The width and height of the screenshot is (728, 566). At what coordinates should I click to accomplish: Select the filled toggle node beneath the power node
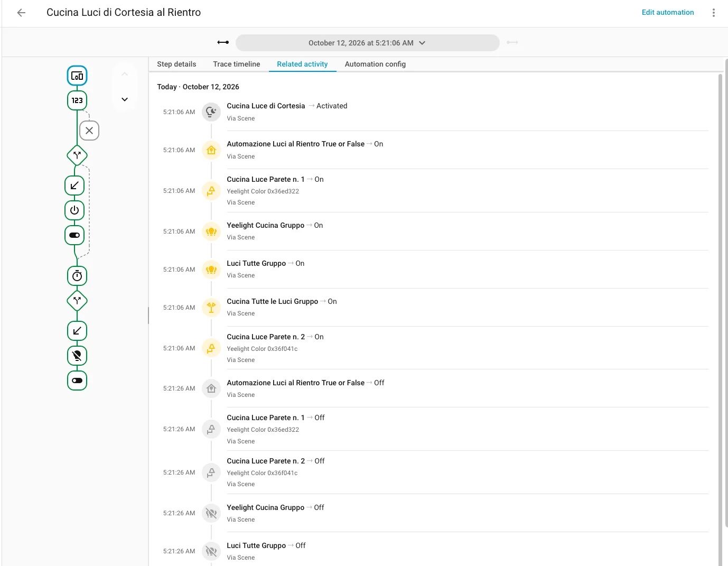tap(74, 235)
